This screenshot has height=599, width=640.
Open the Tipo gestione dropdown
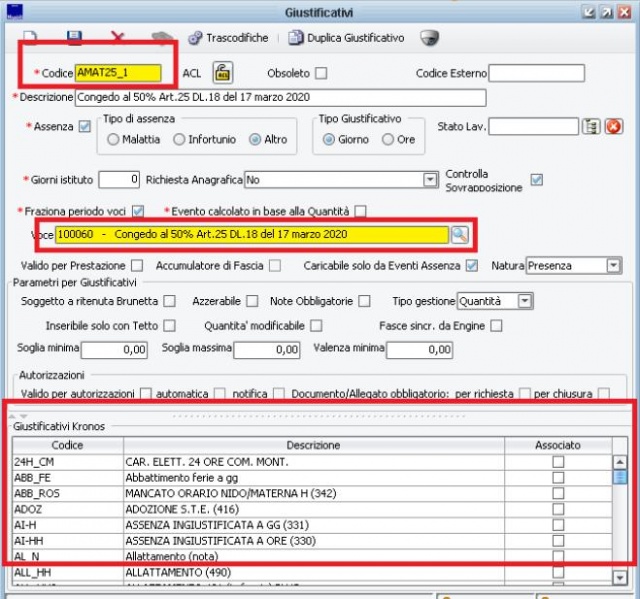pyautogui.click(x=524, y=301)
